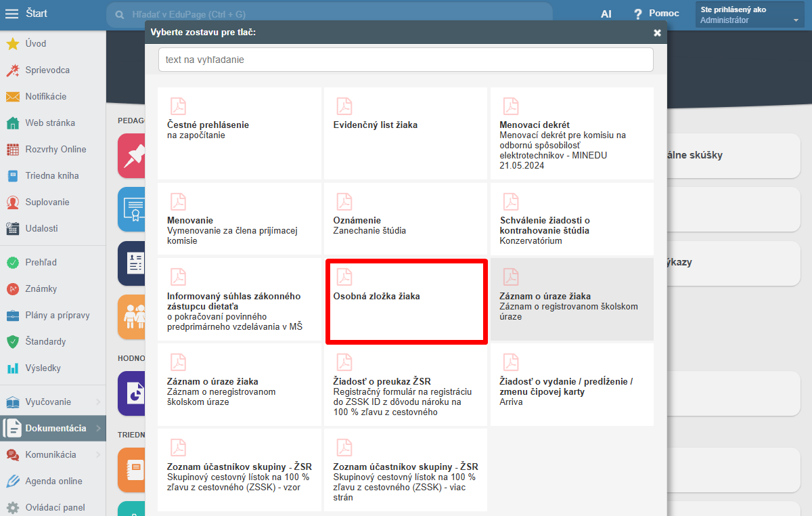Click the template search text field
The height and width of the screenshot is (516, 812).
pyautogui.click(x=406, y=60)
